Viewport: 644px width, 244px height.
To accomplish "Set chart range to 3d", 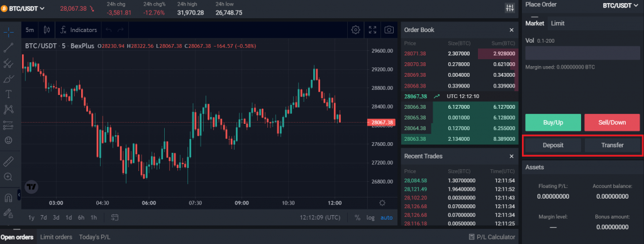I will click(x=56, y=218).
